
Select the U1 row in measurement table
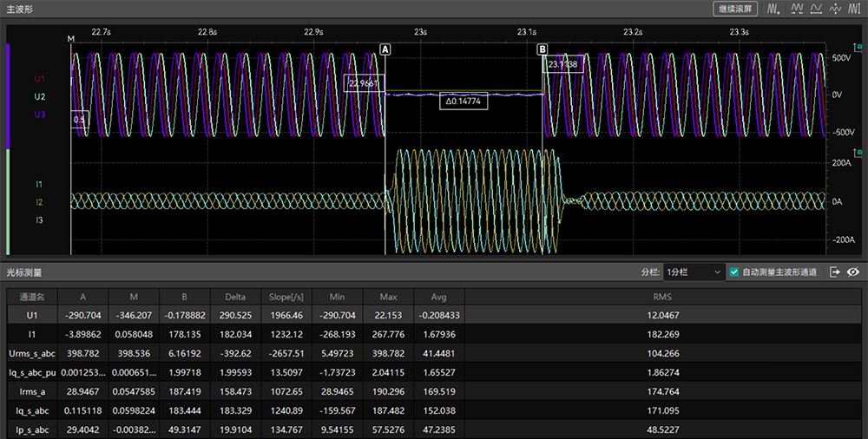coord(434,315)
